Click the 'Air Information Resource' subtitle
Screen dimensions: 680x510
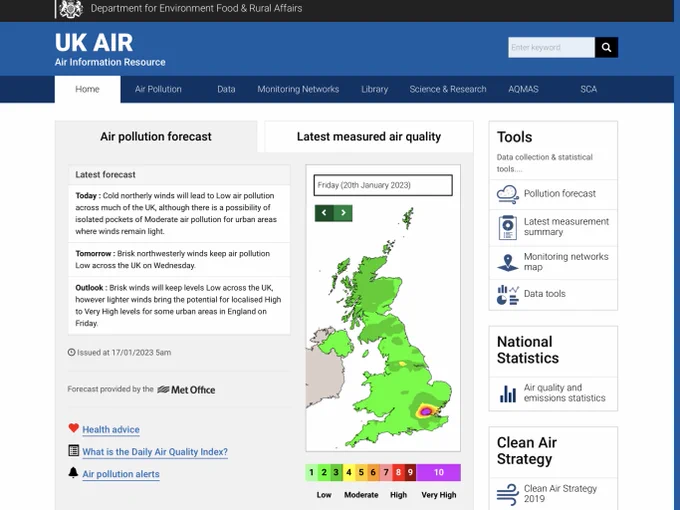[110, 62]
